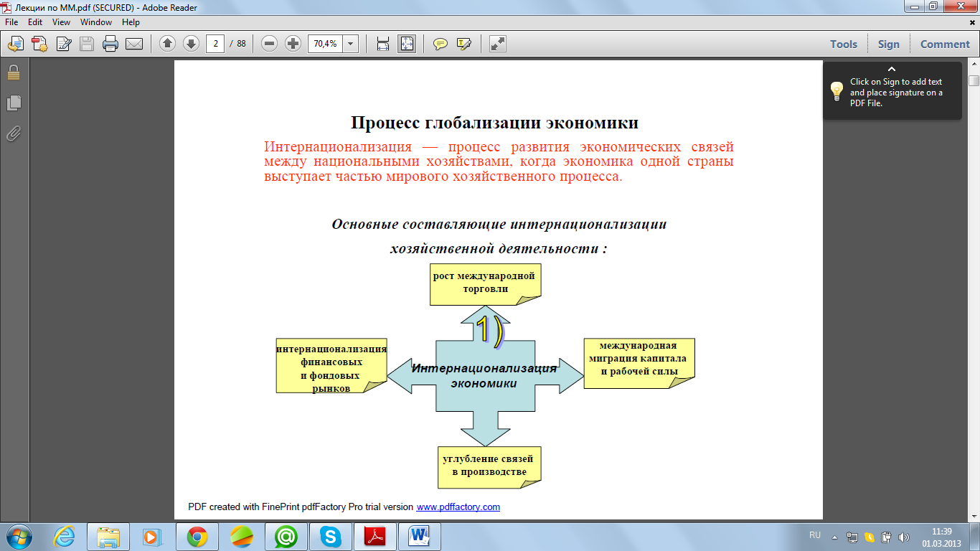
Task: Open attachments paperclip panel
Action: click(x=14, y=133)
